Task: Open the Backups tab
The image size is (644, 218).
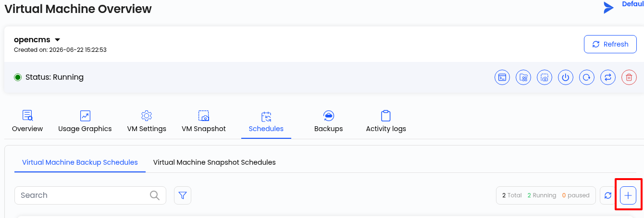Action: (x=329, y=121)
